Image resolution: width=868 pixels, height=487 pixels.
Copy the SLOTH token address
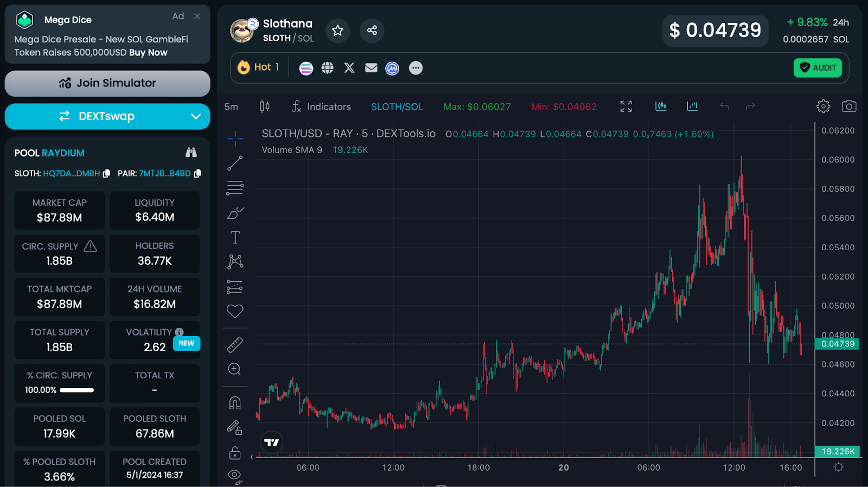106,174
